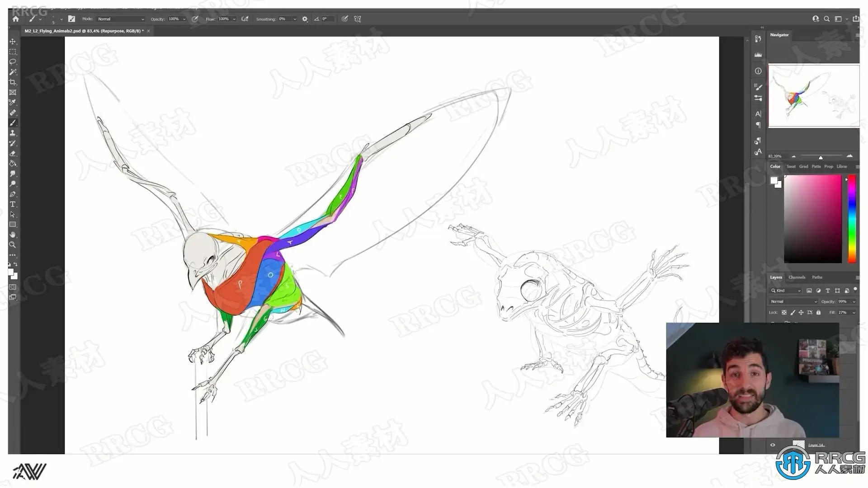Select the Move tool

(13, 42)
